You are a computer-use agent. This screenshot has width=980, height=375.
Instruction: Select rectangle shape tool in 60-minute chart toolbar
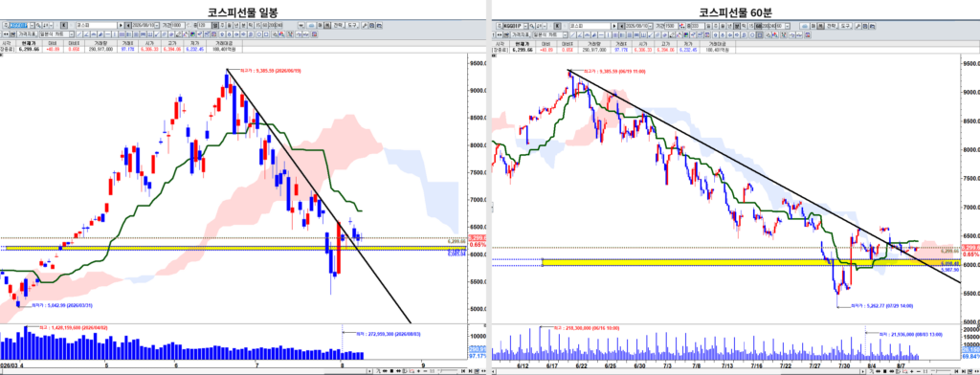point(760,35)
